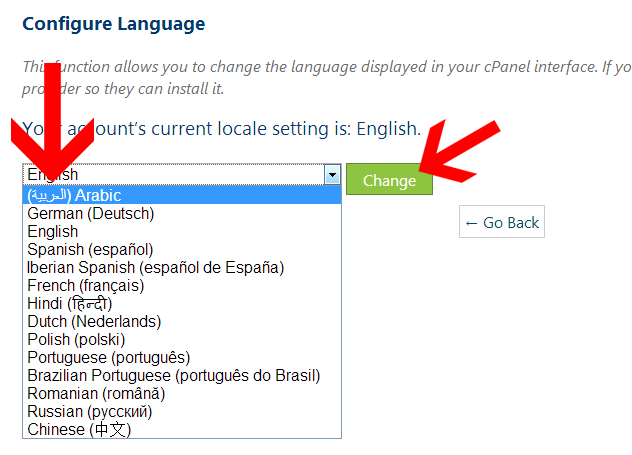Pick Russian (русский) language option
Screen dimensions: 632x455
pyautogui.click(x=89, y=412)
